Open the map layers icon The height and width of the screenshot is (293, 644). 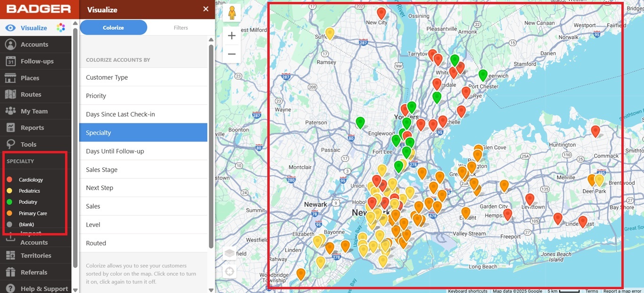[x=230, y=253]
